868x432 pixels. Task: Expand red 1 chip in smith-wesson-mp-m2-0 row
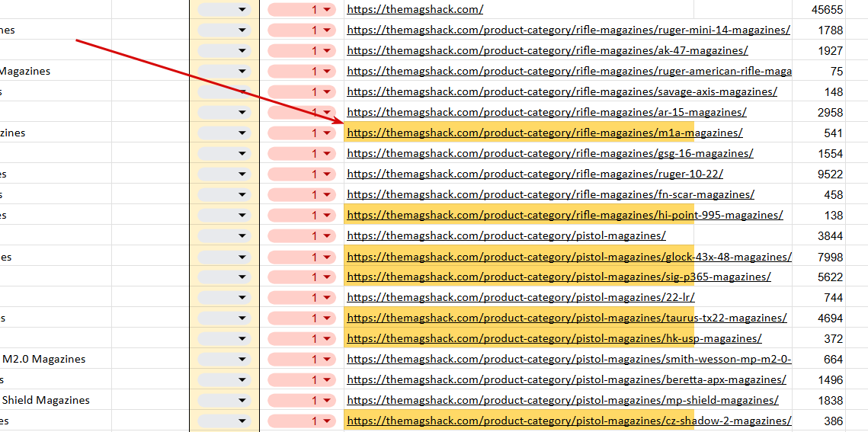click(x=302, y=359)
